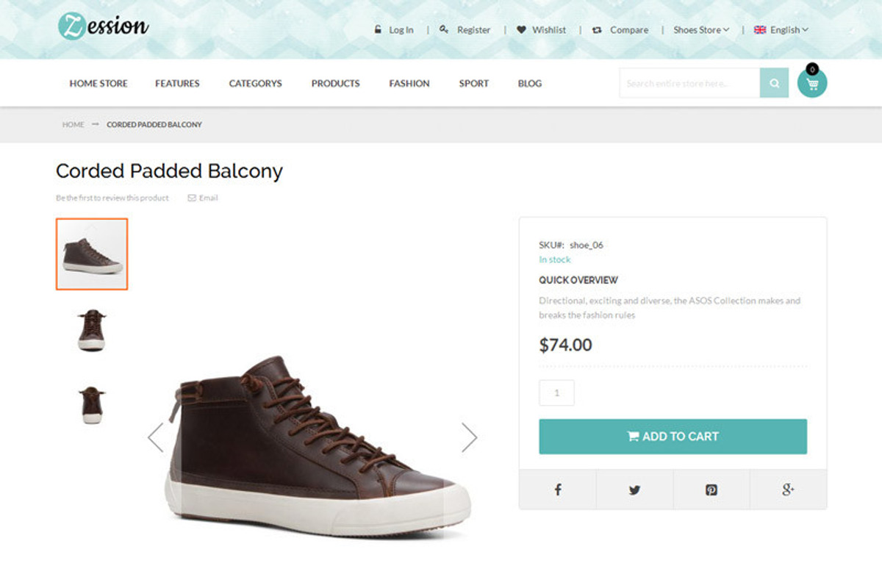Show previous product image arrow
Image resolution: width=882 pixels, height=588 pixels.
coord(155,437)
